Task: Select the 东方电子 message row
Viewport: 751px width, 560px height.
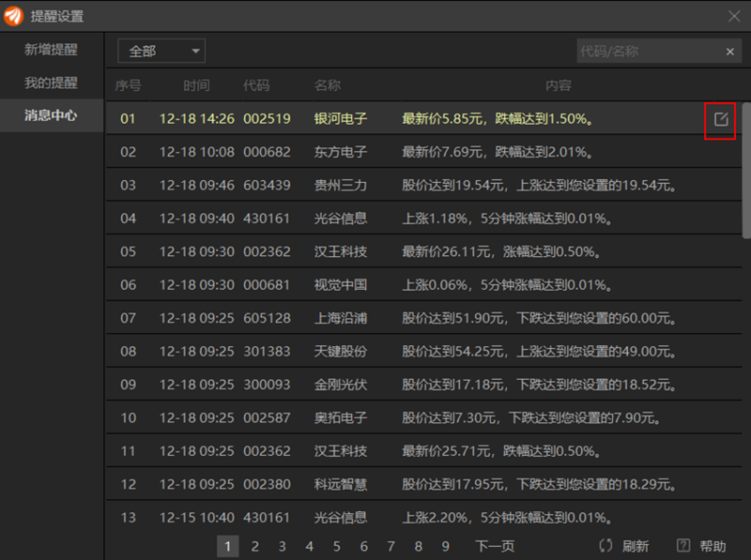Action: pos(422,152)
